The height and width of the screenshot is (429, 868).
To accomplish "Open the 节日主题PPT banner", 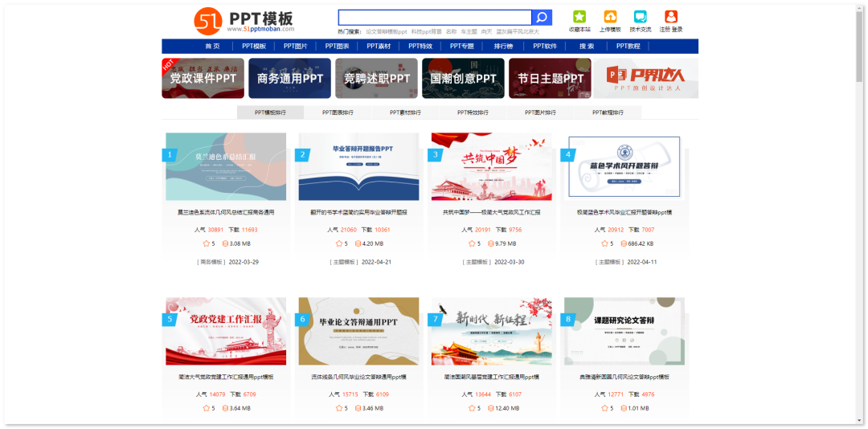I will [x=550, y=78].
